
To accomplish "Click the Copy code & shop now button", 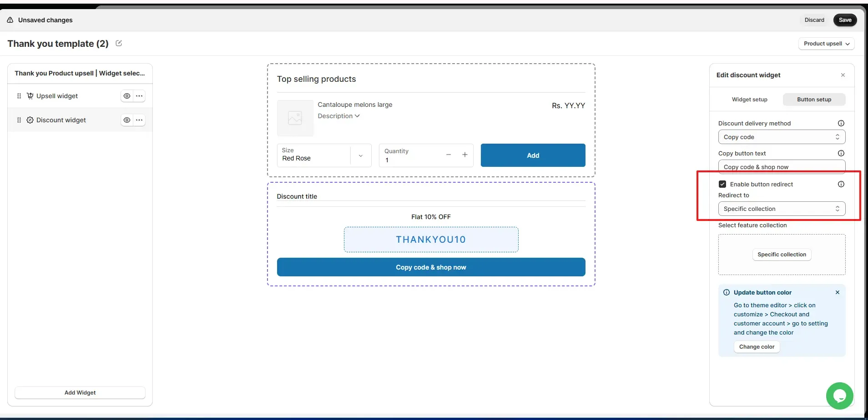I will pos(431,267).
